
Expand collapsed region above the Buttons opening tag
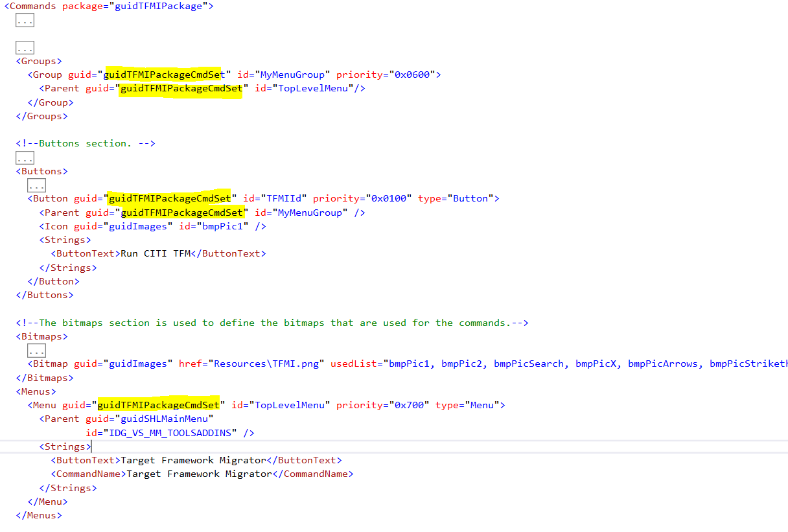tap(25, 158)
